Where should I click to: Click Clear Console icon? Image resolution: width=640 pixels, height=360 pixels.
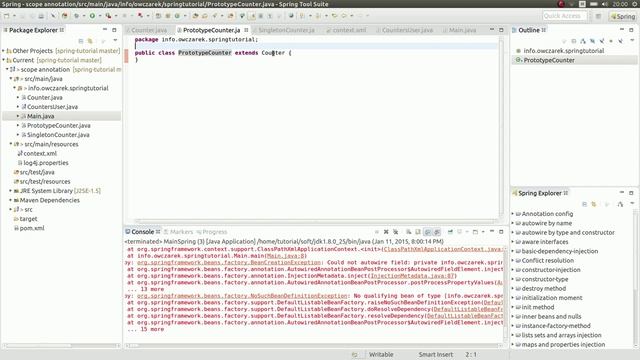(409, 232)
